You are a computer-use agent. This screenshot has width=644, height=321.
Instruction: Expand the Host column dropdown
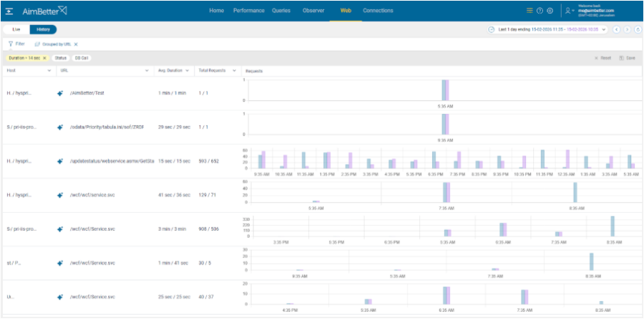[x=49, y=71]
